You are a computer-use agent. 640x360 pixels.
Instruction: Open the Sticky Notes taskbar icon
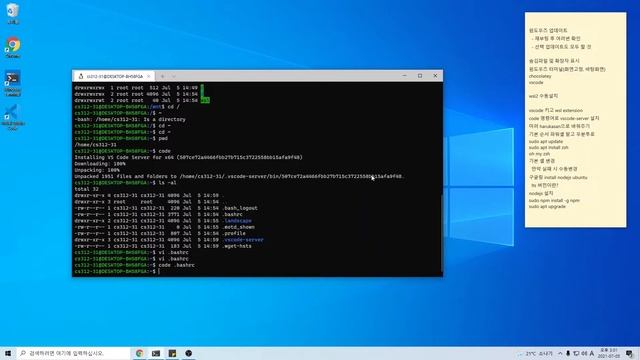[172, 353]
